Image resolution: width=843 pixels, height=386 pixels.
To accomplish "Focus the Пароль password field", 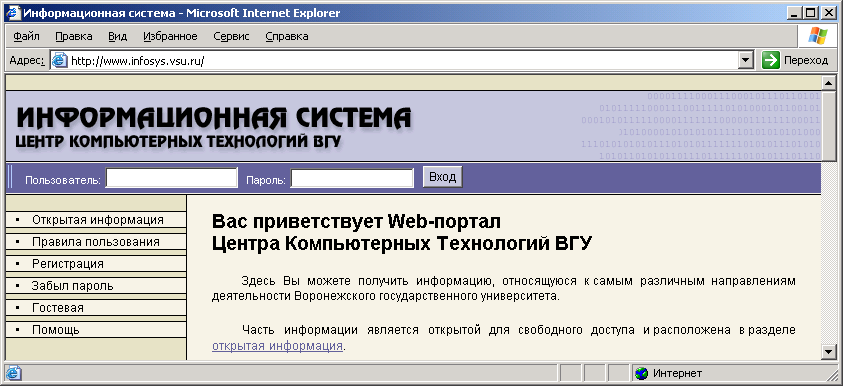I will pyautogui.click(x=352, y=178).
